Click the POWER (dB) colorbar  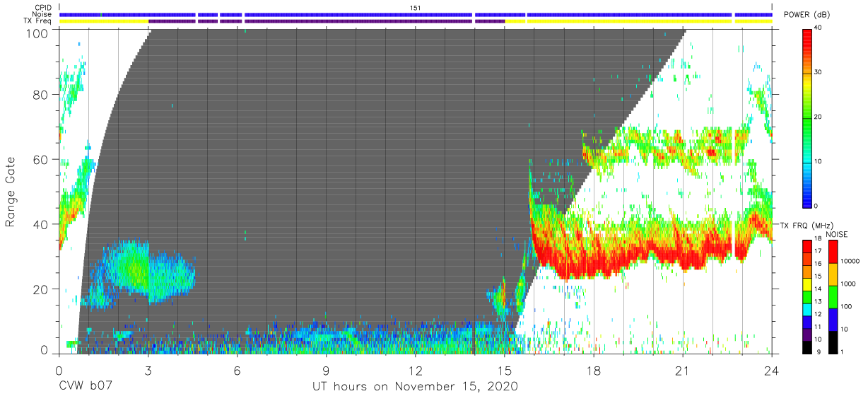coord(807,117)
